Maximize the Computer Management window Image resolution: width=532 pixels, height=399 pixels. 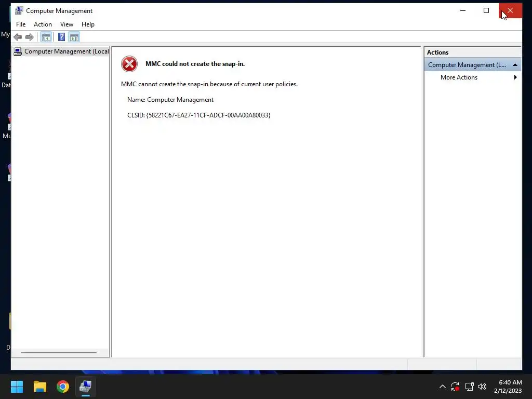pyautogui.click(x=486, y=10)
